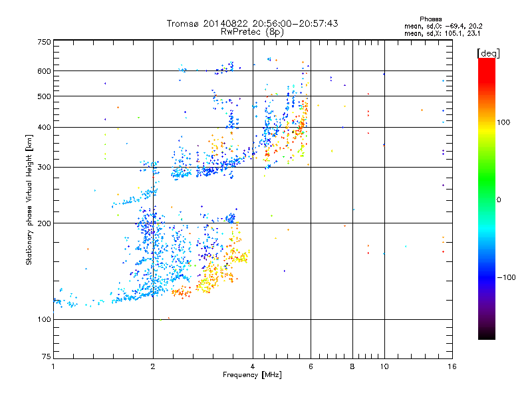
Task: Select the 'RwPretec (8p)' subtitle text
Action: pyautogui.click(x=252, y=32)
